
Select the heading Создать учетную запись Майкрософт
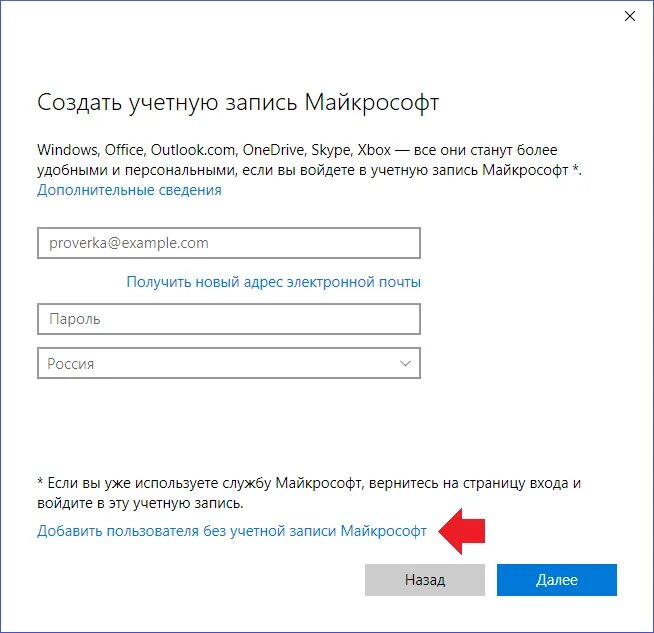238,103
